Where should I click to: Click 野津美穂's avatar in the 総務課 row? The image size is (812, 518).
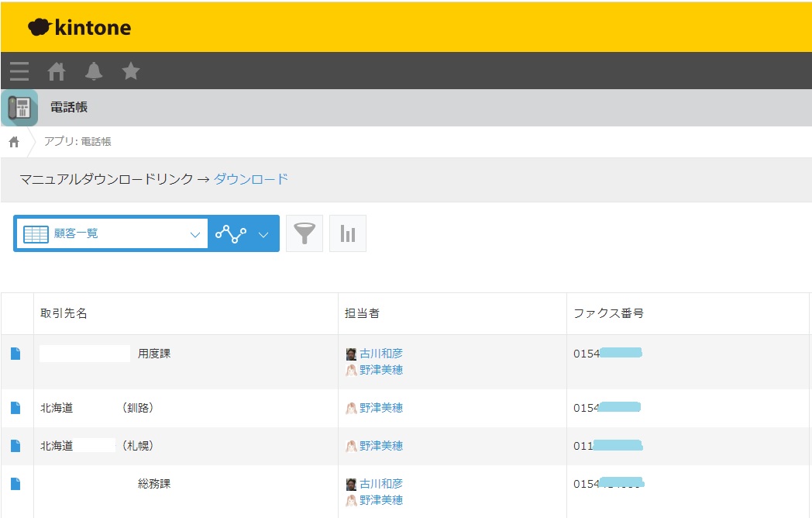coord(351,500)
